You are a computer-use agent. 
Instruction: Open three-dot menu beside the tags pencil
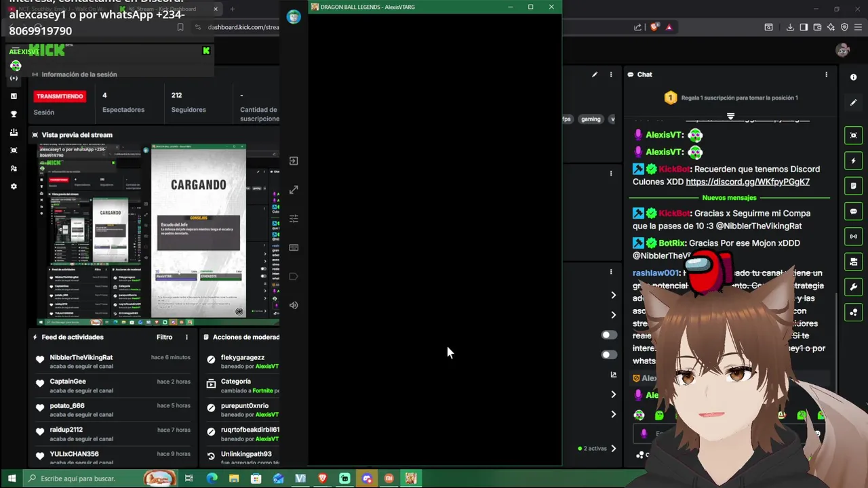point(611,75)
